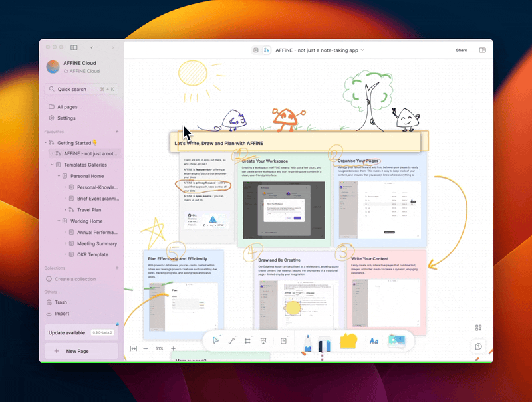Expand the Personal-Knowle... page node
The width and height of the screenshot is (532, 402).
tap(65, 187)
